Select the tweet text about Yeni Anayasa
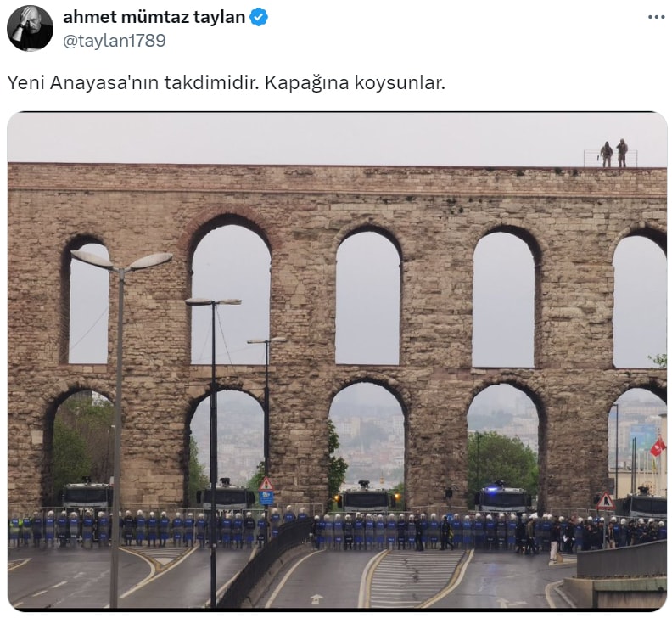 pos(227,83)
